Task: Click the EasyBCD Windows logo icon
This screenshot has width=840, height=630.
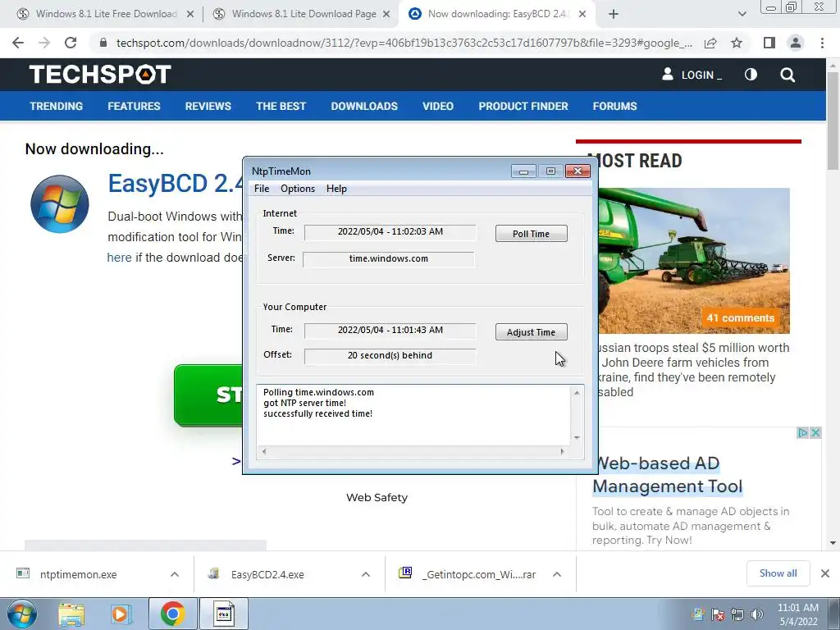Action: (x=59, y=204)
